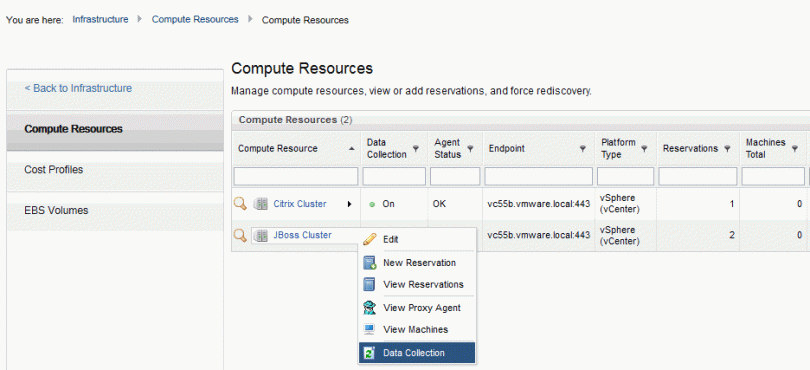Click the View Proxy Agent icon
The width and height of the screenshot is (810, 370).
(x=369, y=307)
